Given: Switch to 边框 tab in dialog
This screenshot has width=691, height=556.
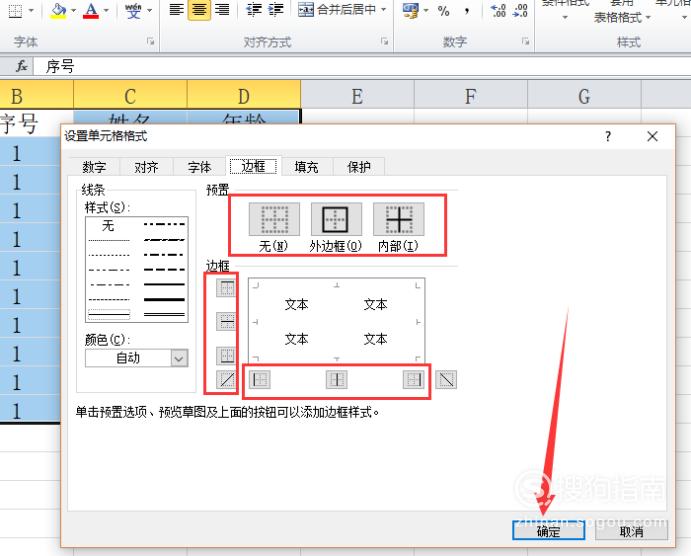Looking at the screenshot, I should [253, 166].
